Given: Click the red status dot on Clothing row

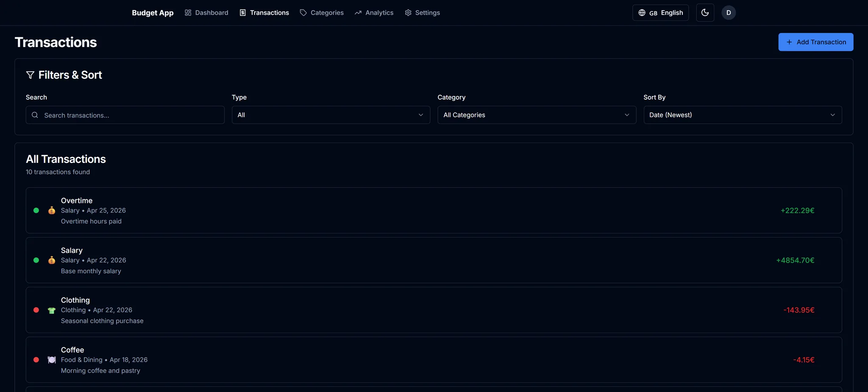Looking at the screenshot, I should (x=36, y=310).
